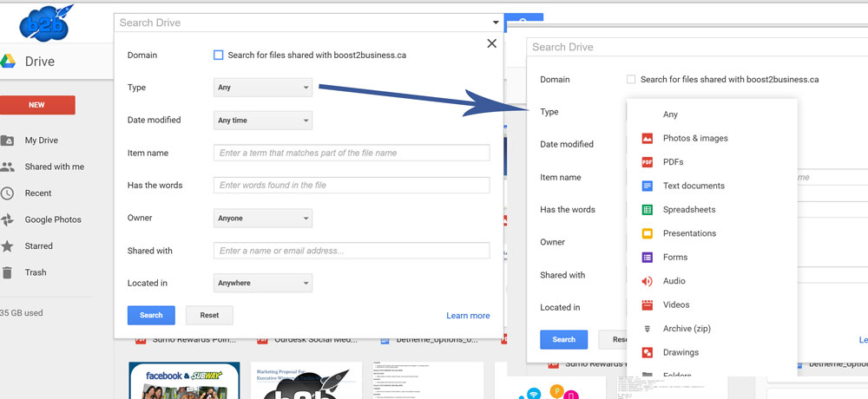Select the Photos & images icon
Viewport: 868px width, 399px height.
coord(647,138)
